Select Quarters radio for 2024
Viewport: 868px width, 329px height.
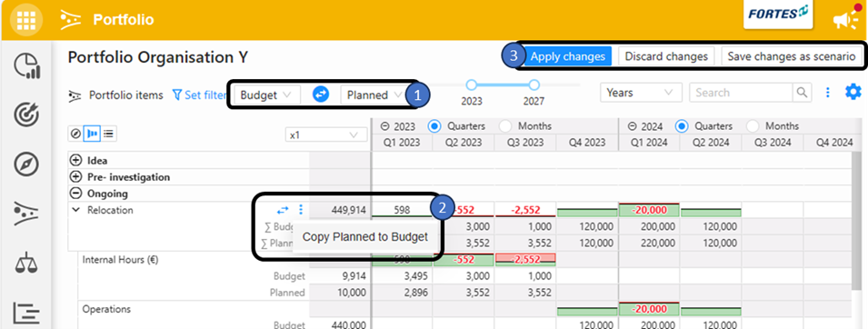[x=682, y=126]
